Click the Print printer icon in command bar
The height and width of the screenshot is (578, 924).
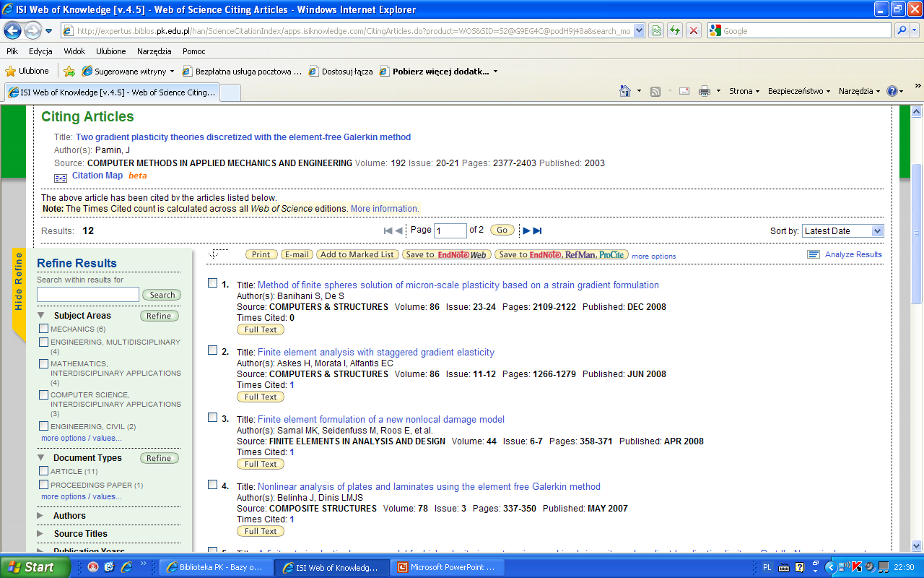(x=704, y=91)
